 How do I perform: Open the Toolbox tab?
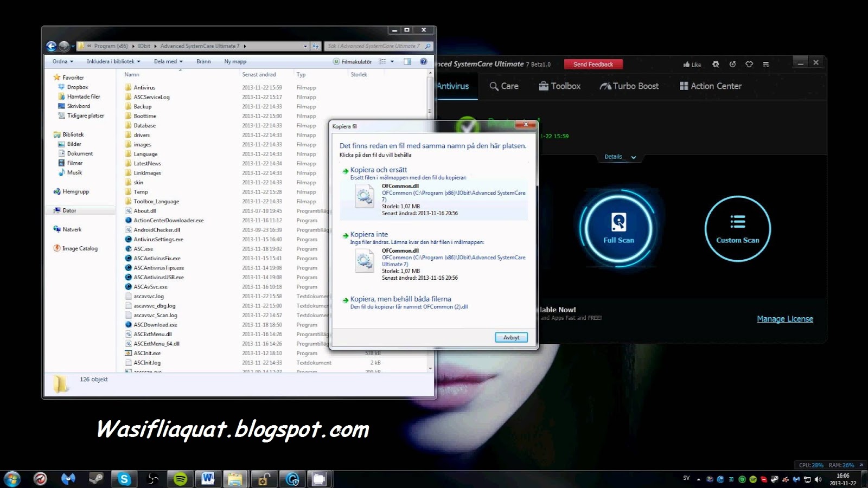(559, 86)
